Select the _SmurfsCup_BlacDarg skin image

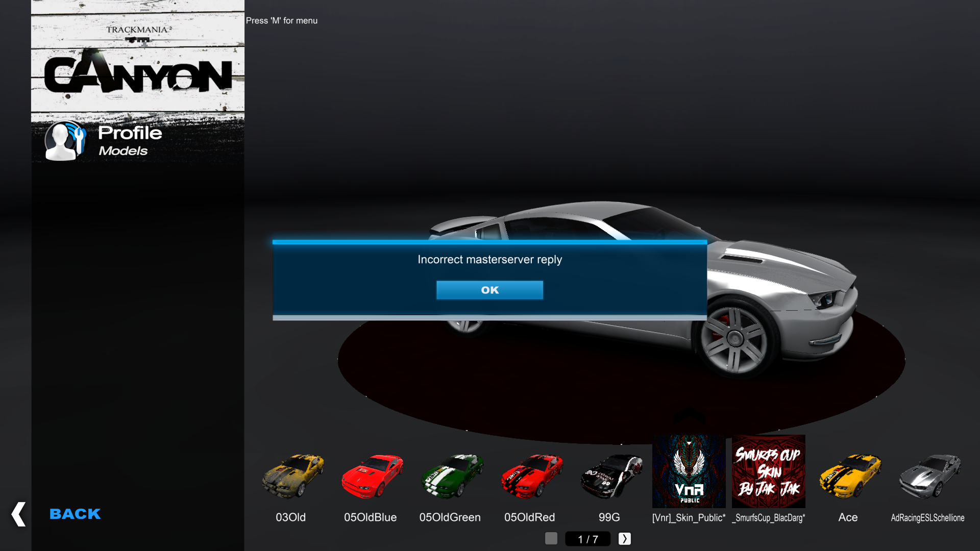pos(769,471)
